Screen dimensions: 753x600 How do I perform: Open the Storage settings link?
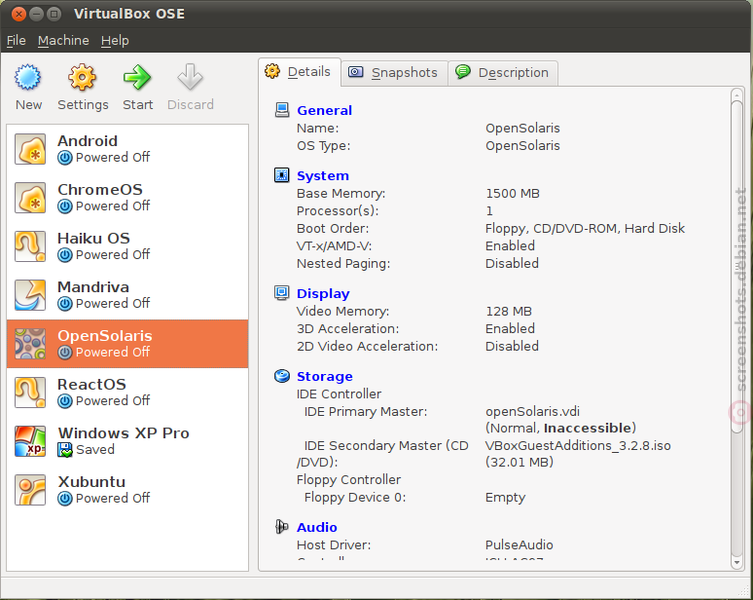point(325,377)
